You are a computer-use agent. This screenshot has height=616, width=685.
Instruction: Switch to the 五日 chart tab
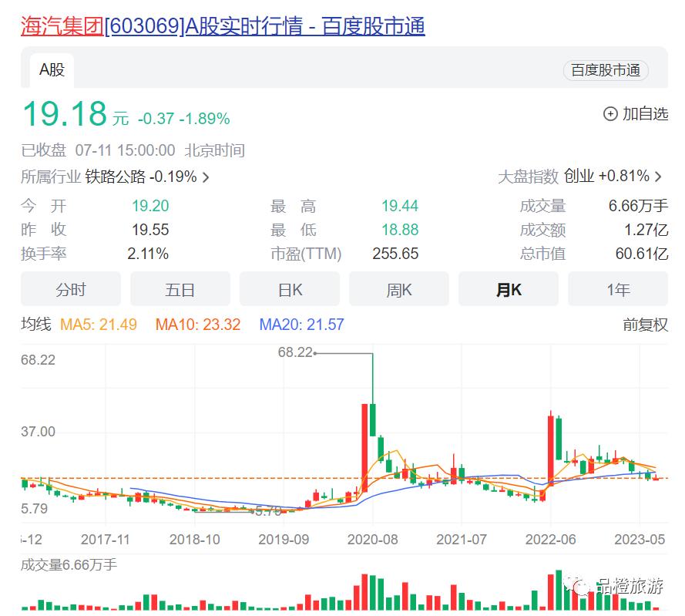pos(180,289)
